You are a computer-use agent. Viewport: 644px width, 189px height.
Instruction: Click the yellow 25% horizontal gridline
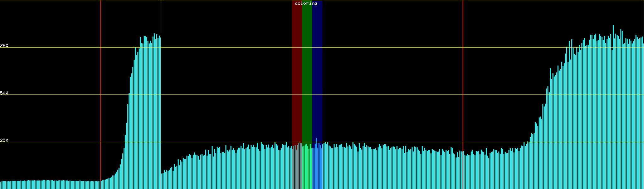[x=377, y=142]
